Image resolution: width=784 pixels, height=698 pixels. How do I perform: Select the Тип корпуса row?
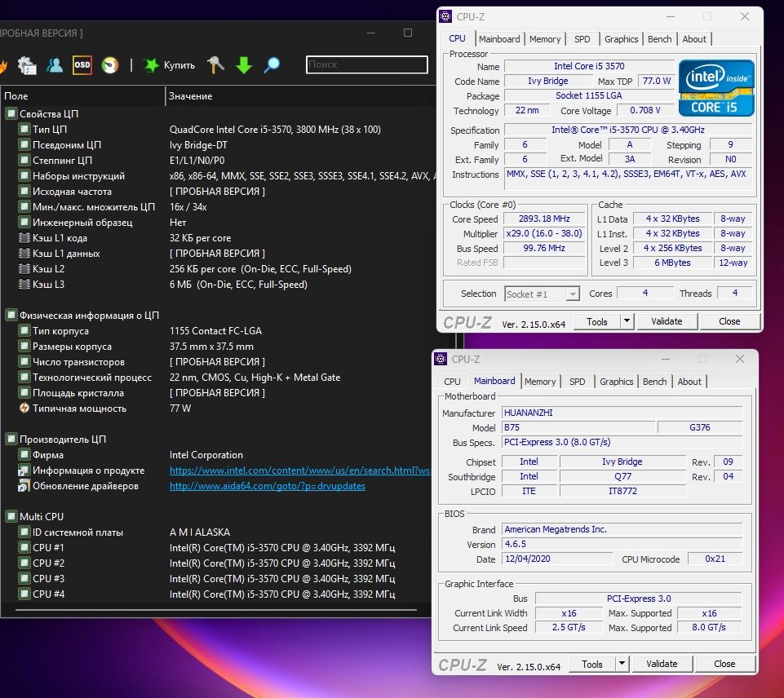pyautogui.click(x=218, y=331)
